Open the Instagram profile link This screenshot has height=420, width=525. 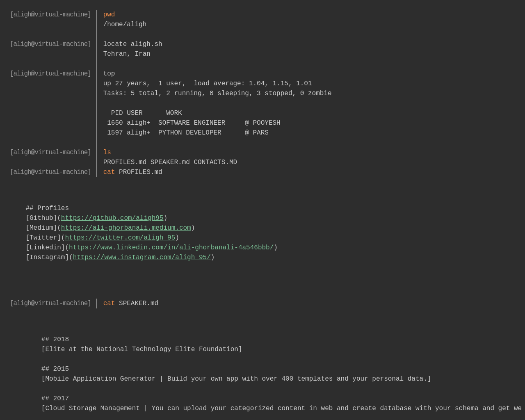[x=142, y=258]
